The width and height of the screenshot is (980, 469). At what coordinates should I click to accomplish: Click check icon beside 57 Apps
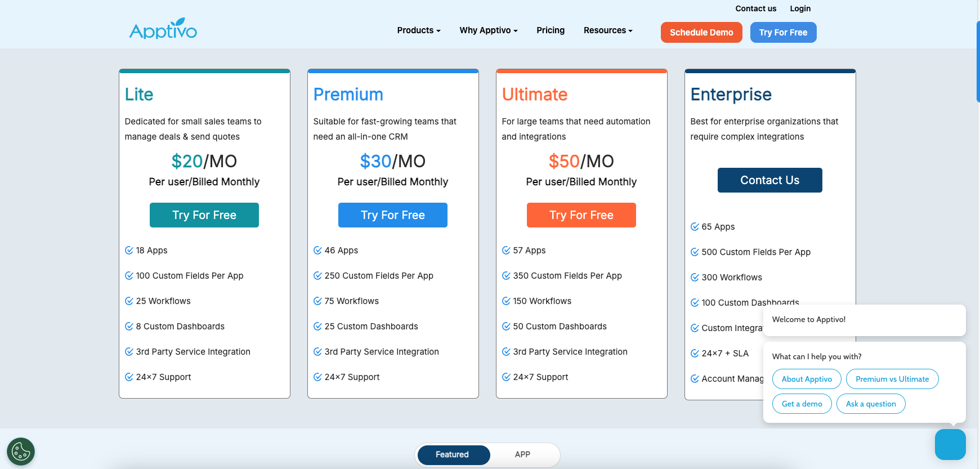506,251
